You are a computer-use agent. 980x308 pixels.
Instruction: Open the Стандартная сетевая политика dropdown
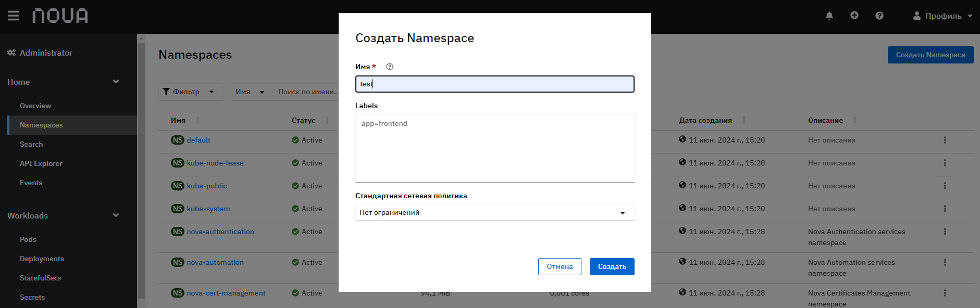(494, 212)
